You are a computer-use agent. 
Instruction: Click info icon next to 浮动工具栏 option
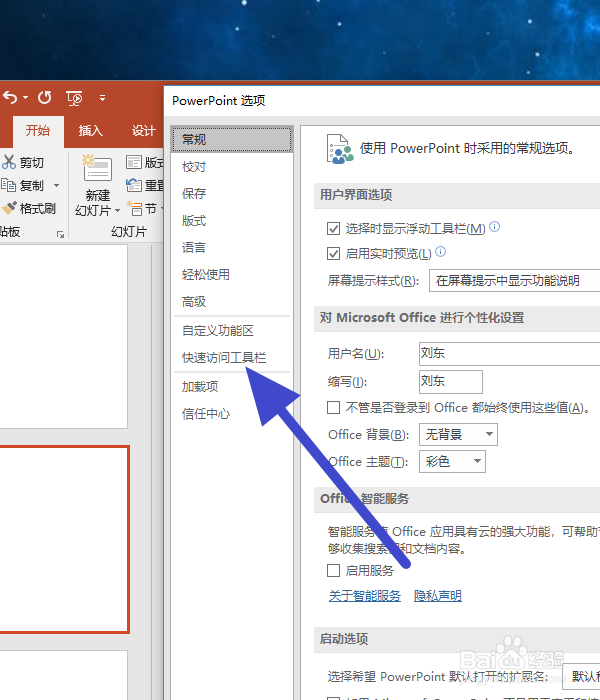pos(495,227)
